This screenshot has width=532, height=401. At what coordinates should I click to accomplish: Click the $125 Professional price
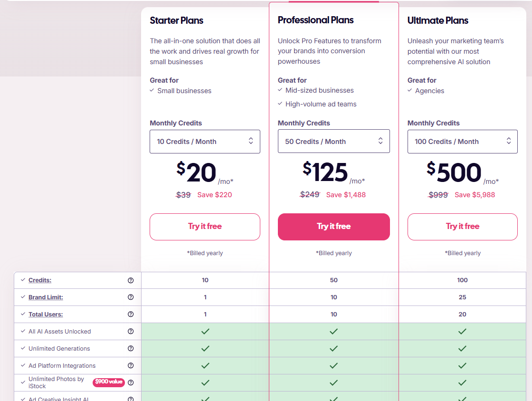pos(325,172)
